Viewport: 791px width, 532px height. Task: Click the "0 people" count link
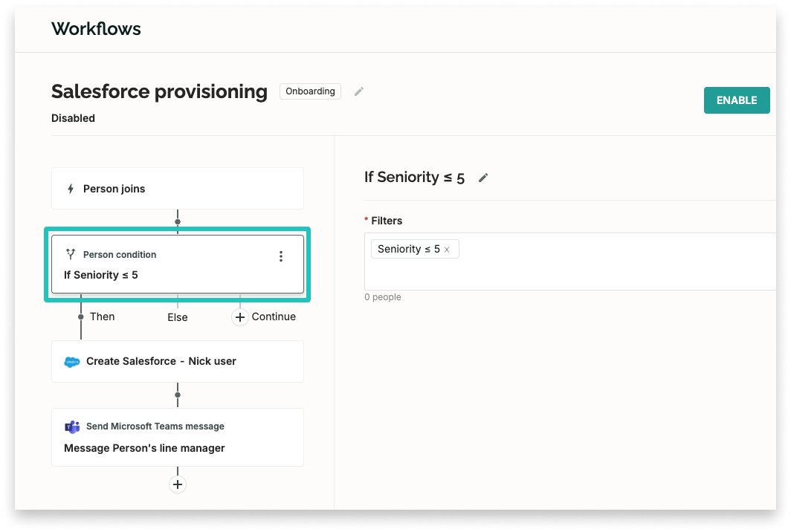[384, 296]
